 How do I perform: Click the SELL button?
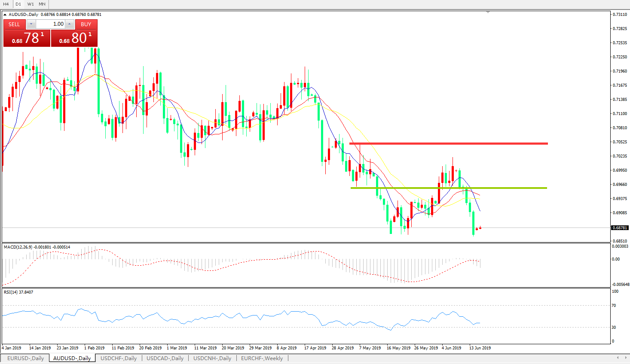(14, 24)
